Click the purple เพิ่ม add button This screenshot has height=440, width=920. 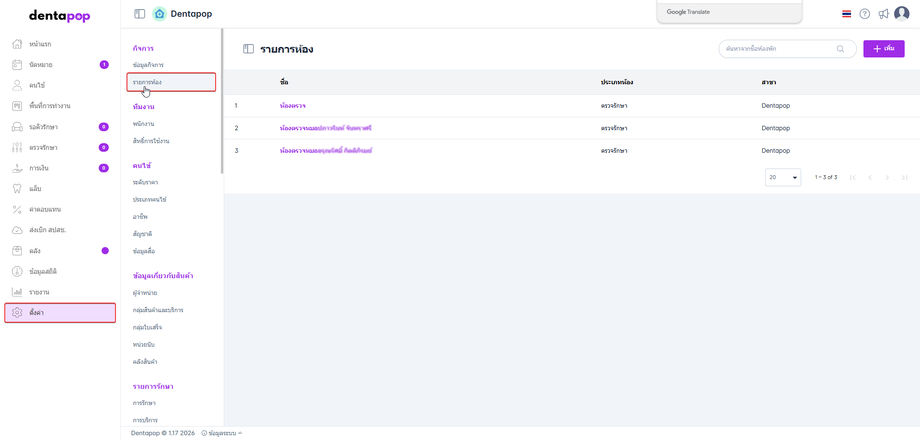(884, 49)
